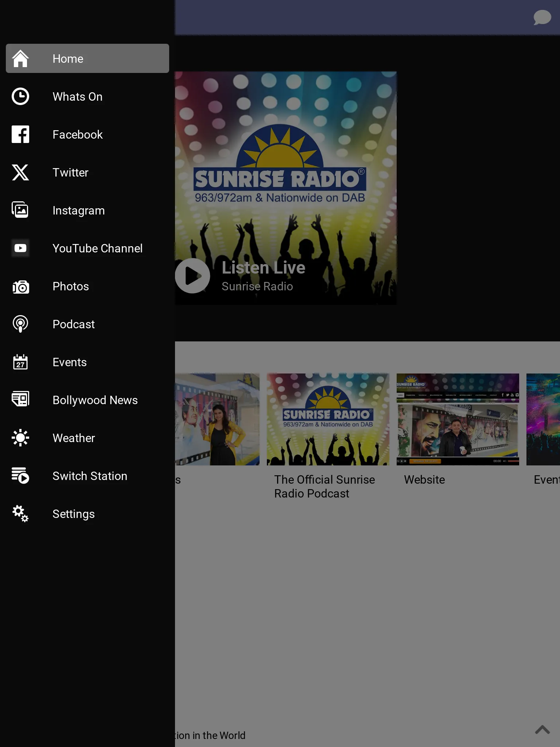560x747 pixels.
Task: Tap the Whats On clock icon
Action: coord(20,97)
